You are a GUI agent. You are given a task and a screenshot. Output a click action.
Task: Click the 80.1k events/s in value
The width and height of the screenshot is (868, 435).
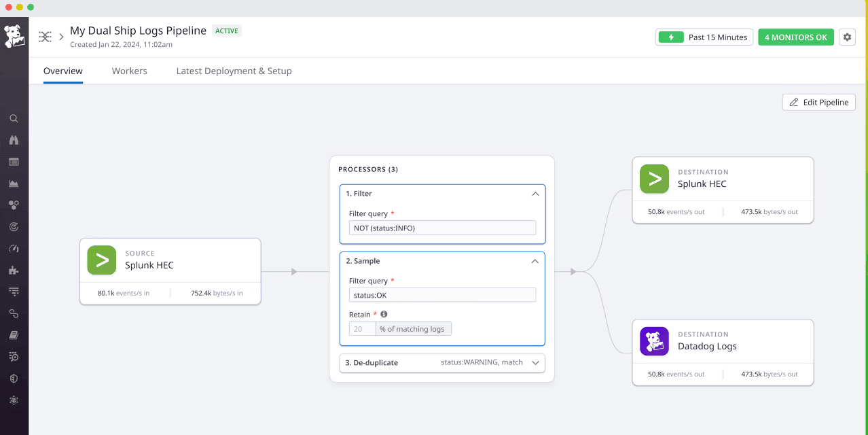coord(124,294)
